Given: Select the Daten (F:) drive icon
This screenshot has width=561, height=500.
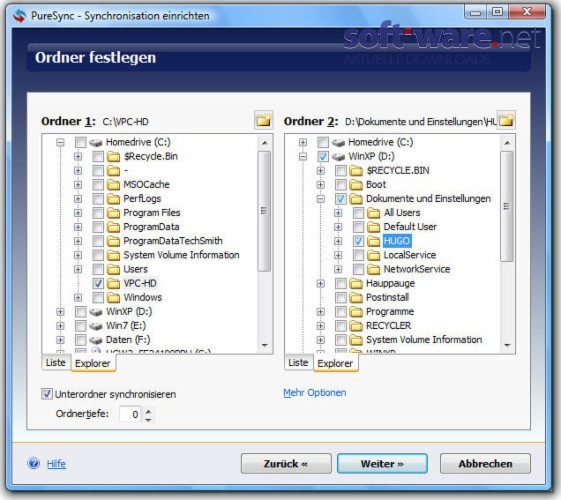Looking at the screenshot, I should point(96,340).
